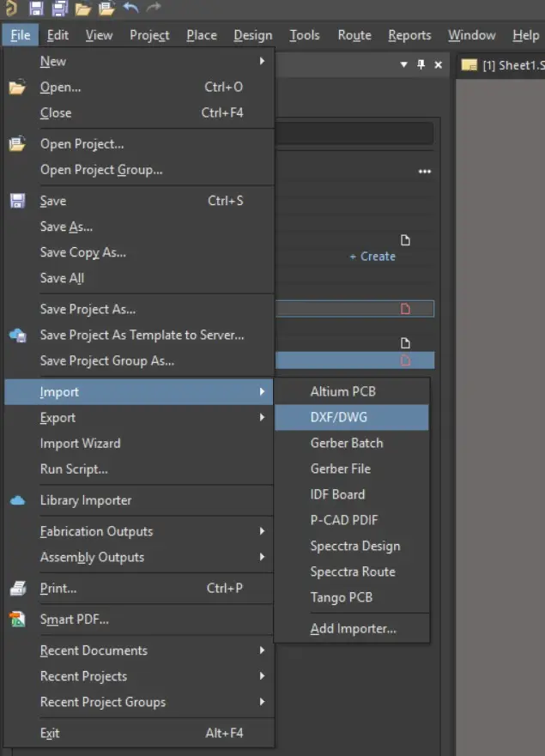The height and width of the screenshot is (756, 545).
Task: Click the Library Importer cloud icon
Action: [17, 500]
